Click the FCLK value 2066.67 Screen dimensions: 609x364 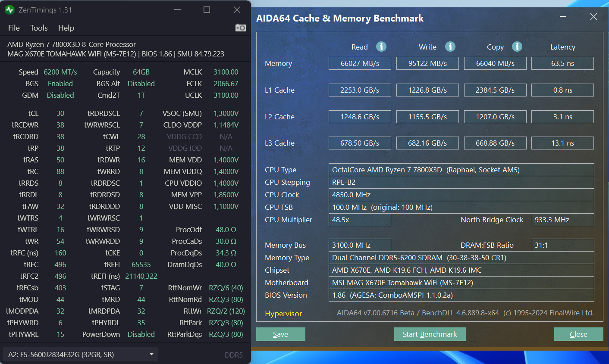[x=226, y=84]
